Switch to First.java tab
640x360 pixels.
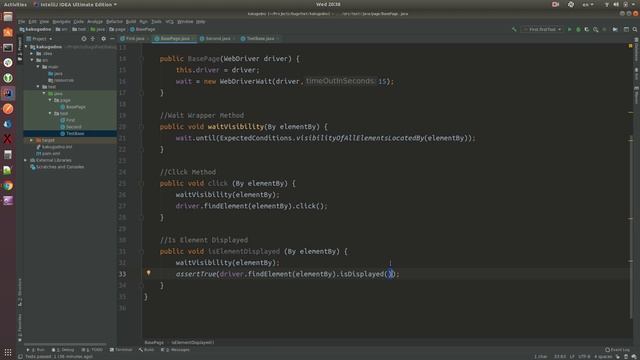(x=134, y=38)
